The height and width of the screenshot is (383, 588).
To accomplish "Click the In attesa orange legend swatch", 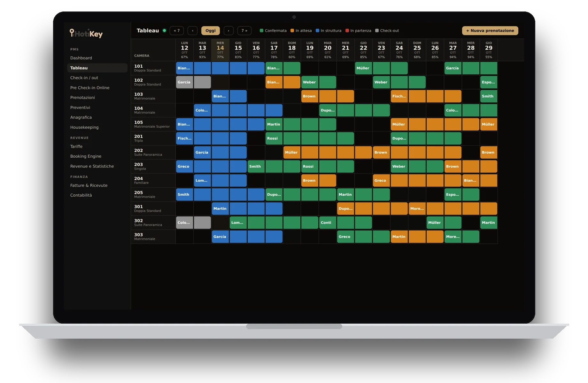I will click(292, 31).
